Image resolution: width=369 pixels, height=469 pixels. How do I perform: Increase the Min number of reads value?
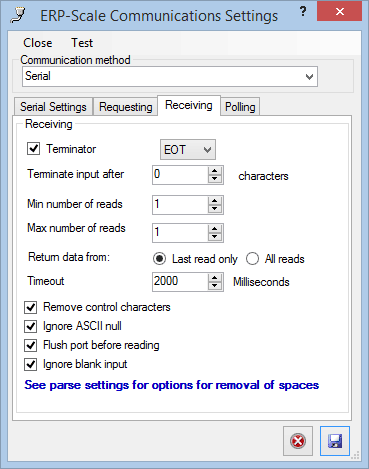(215, 201)
